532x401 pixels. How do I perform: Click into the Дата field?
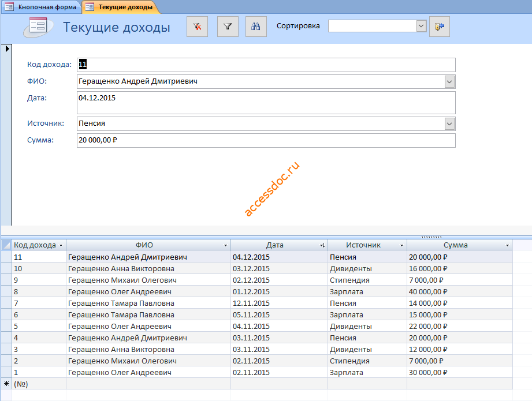pyautogui.click(x=266, y=103)
